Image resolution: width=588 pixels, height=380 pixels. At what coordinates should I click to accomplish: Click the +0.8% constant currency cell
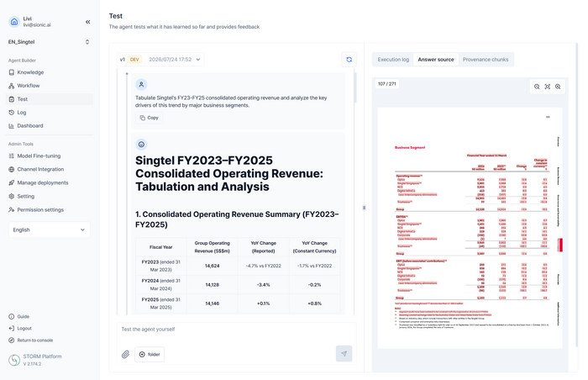coord(315,303)
